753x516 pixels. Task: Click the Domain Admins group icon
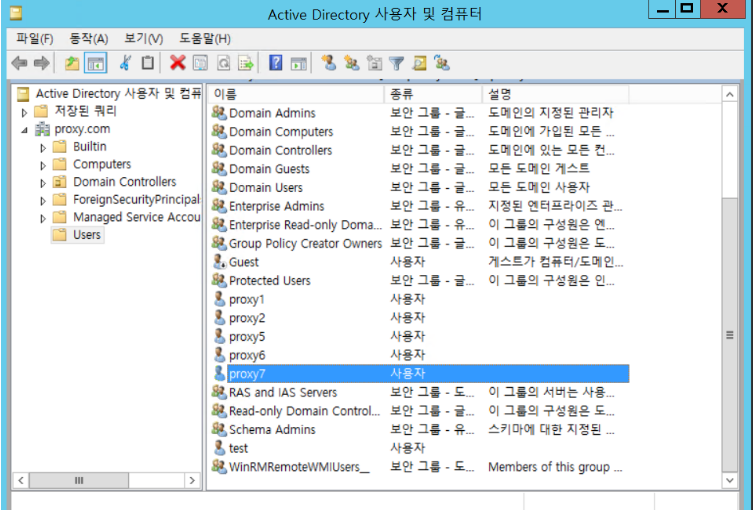click(219, 112)
